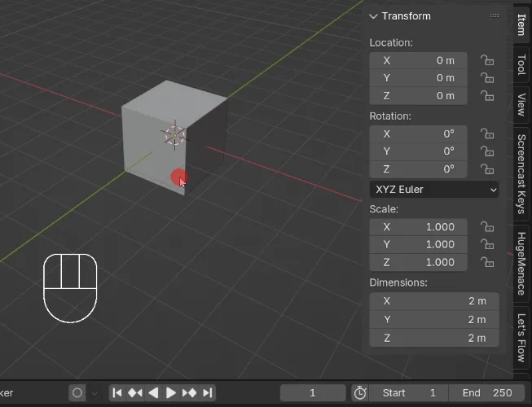Toggle the preview range stopwatch icon
Screen dimensions: 532x407
(x=360, y=393)
